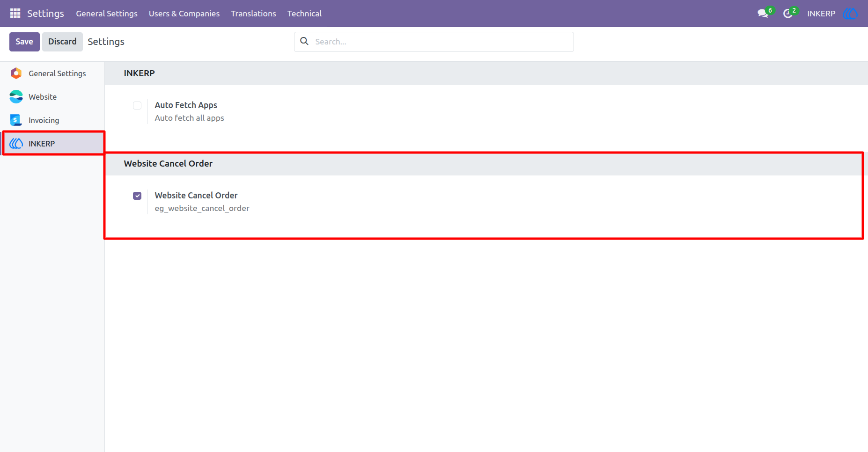This screenshot has height=452, width=868.
Task: Discard the settings changes
Action: (62, 42)
